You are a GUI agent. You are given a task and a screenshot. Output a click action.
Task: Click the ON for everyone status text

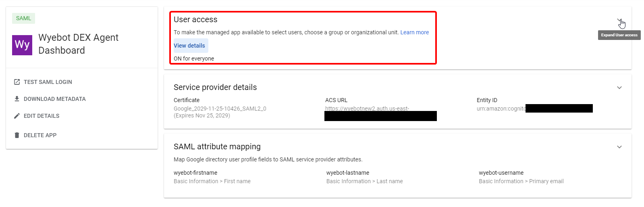coord(194,59)
